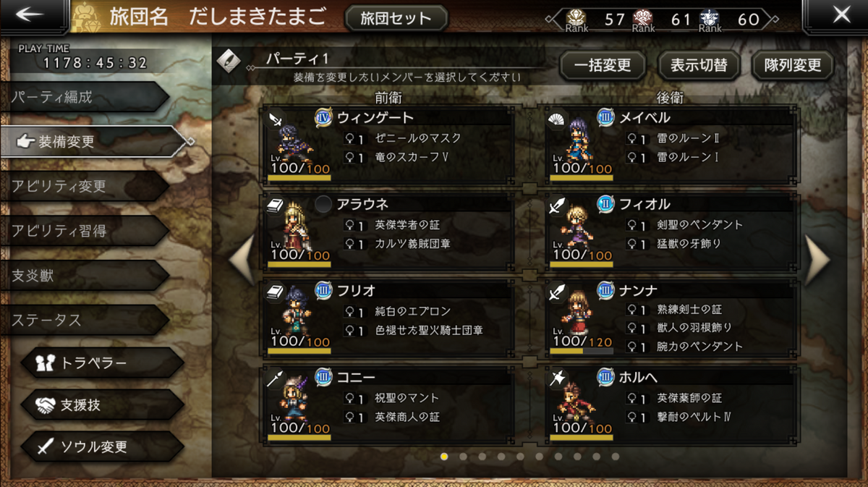Screen dimensions: 868x487
Task: Tap the Ⅳ rank badge on ウィンゲート
Action: (x=323, y=117)
